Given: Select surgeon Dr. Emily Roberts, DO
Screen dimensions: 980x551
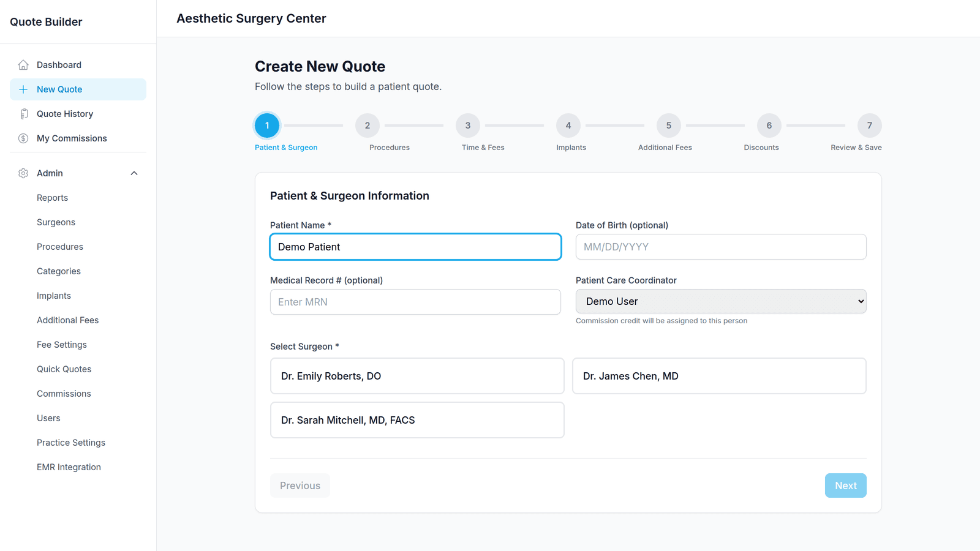Looking at the screenshot, I should click(x=417, y=376).
